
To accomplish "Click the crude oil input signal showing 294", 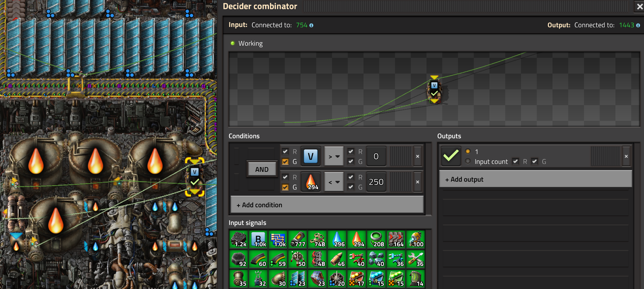I will [357, 239].
